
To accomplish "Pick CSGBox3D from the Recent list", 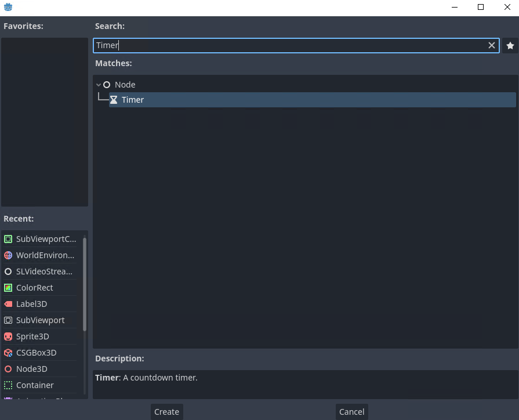I will (x=41, y=353).
